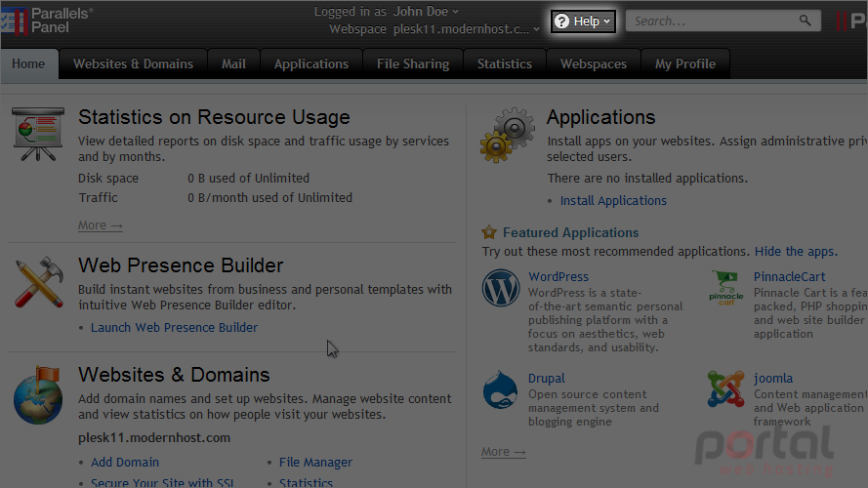Image resolution: width=868 pixels, height=488 pixels.
Task: Open the Mail tab
Action: (233, 63)
